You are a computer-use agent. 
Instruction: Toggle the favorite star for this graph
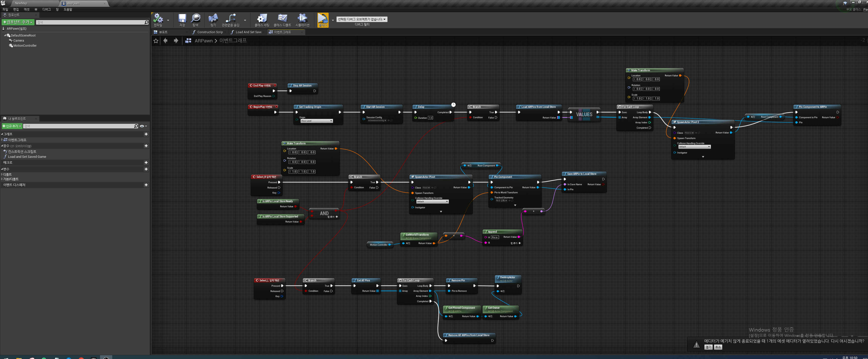[156, 41]
